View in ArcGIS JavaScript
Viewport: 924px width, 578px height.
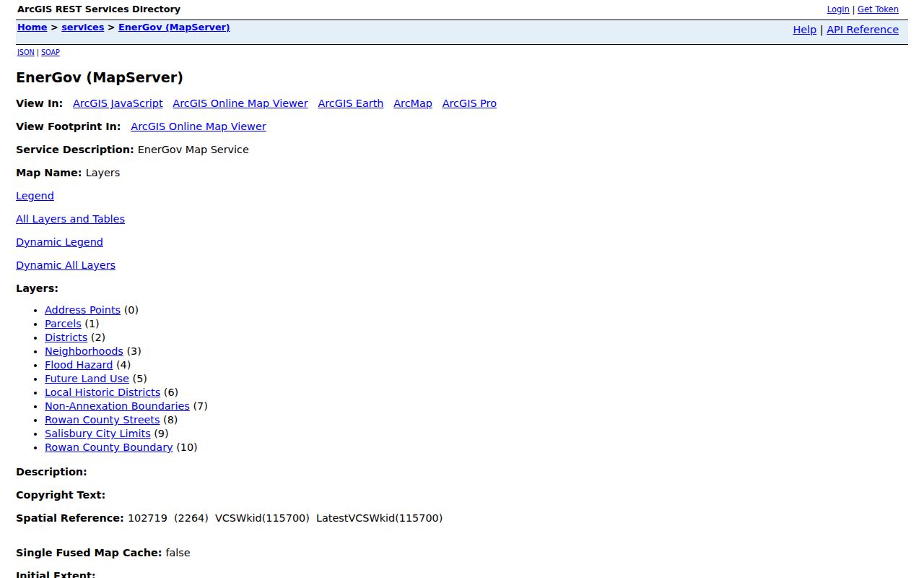coord(118,103)
